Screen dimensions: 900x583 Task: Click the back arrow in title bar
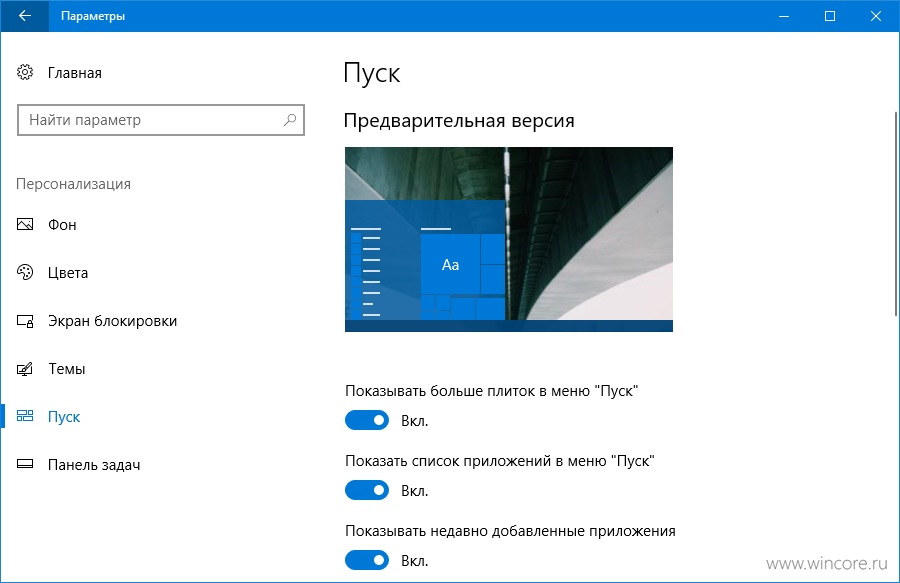click(x=25, y=15)
